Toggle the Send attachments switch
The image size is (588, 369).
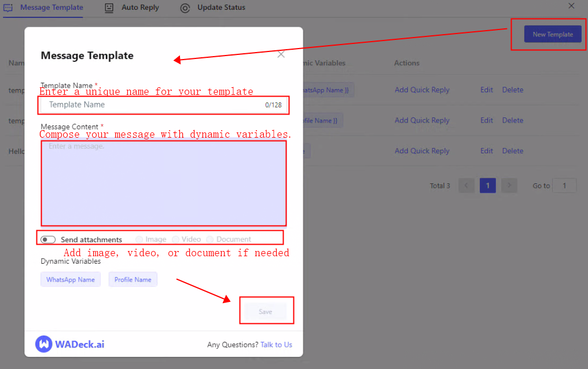pos(48,239)
